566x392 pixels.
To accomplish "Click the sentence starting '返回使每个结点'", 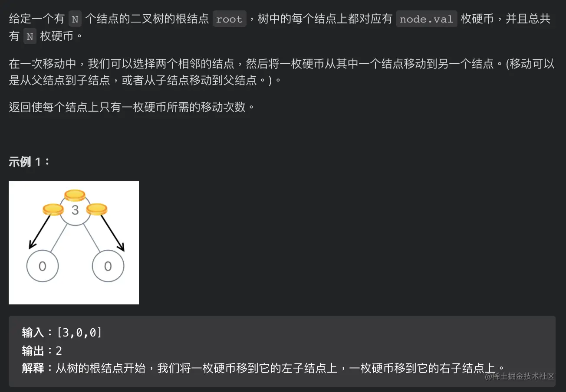I will pyautogui.click(x=132, y=107).
